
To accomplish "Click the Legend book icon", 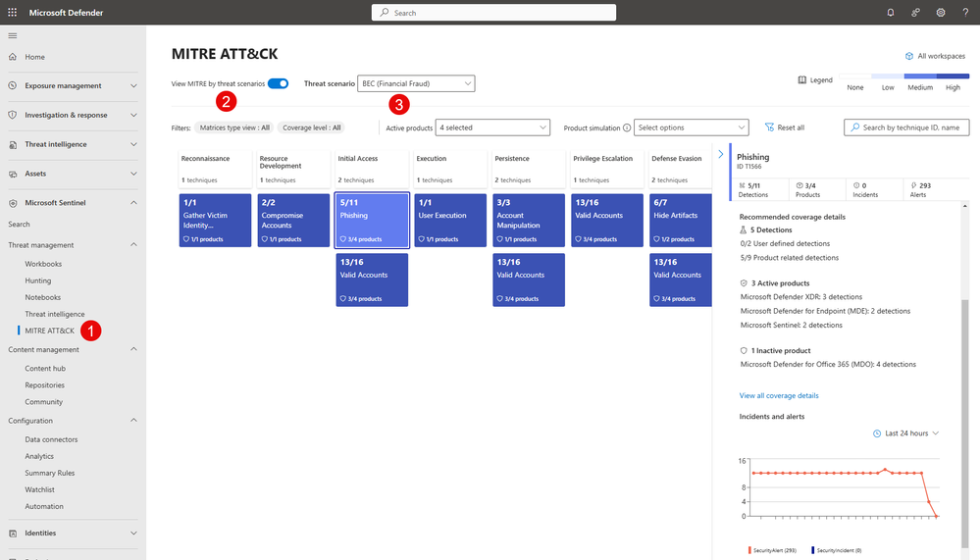I will point(801,80).
